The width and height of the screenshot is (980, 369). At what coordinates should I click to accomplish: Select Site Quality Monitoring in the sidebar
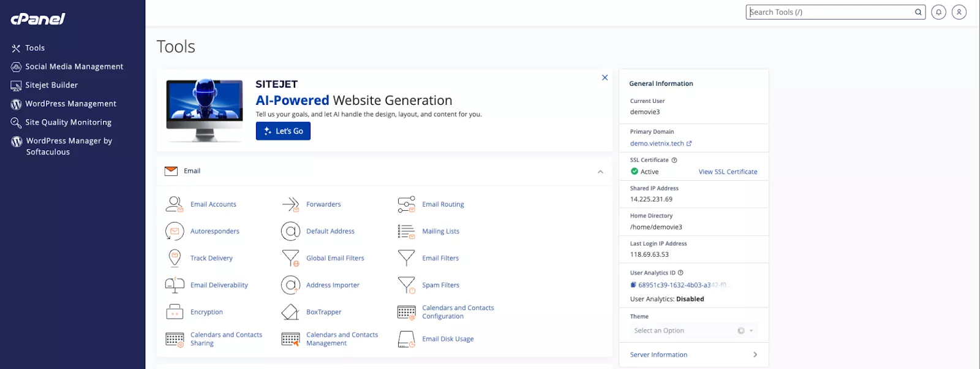pos(68,123)
